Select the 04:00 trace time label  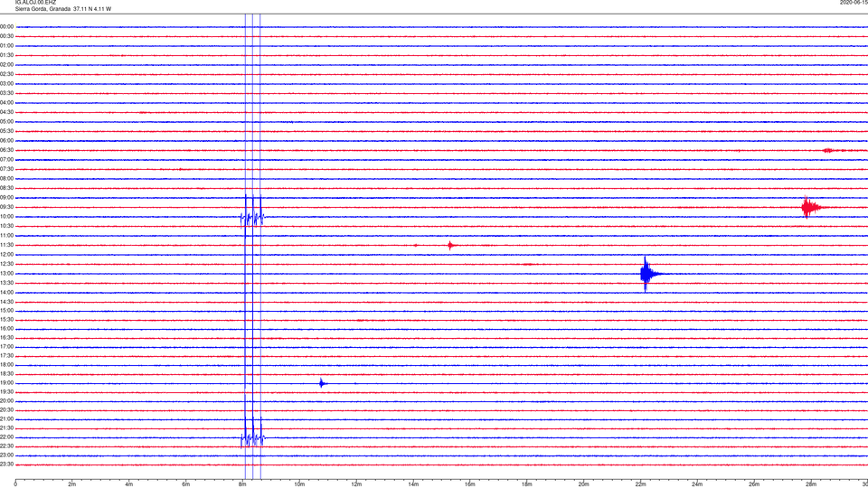[x=6, y=102]
